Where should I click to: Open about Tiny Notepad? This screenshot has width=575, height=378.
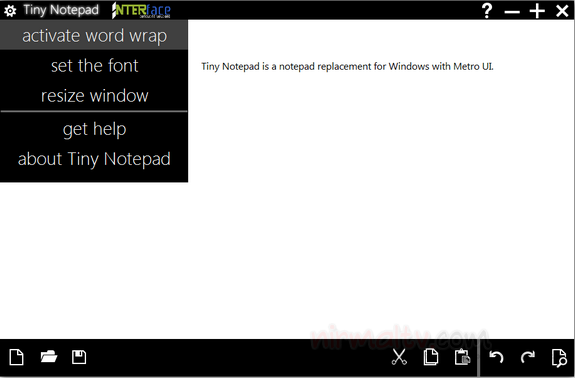pyautogui.click(x=94, y=159)
